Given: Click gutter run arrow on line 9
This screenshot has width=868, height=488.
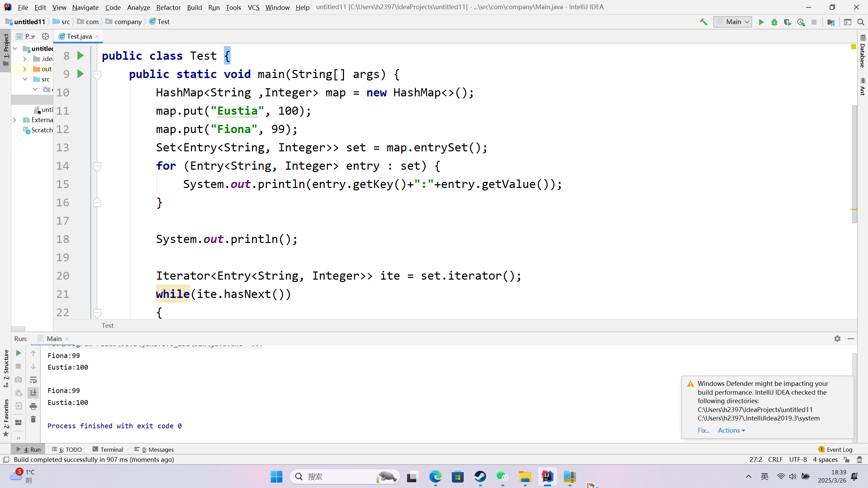Looking at the screenshot, I should [80, 74].
